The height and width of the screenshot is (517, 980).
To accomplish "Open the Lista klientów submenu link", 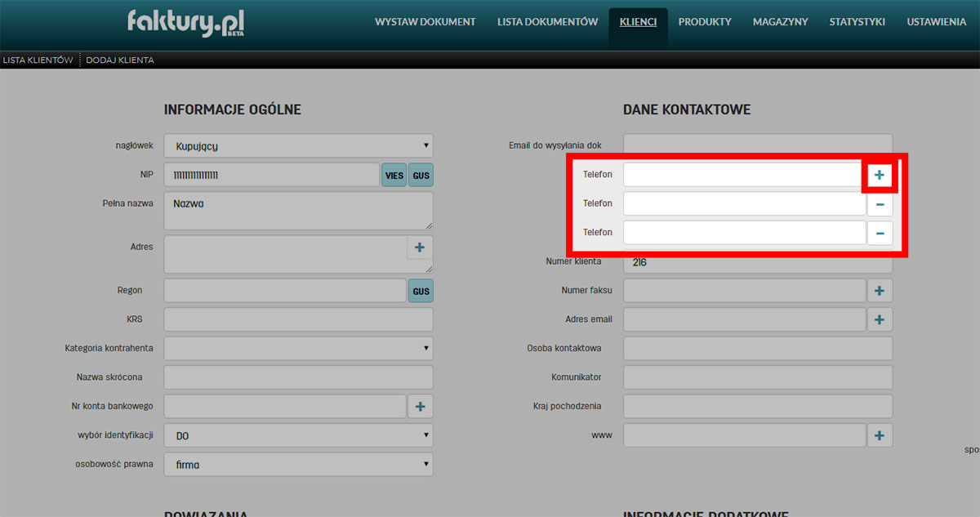I will (x=38, y=60).
